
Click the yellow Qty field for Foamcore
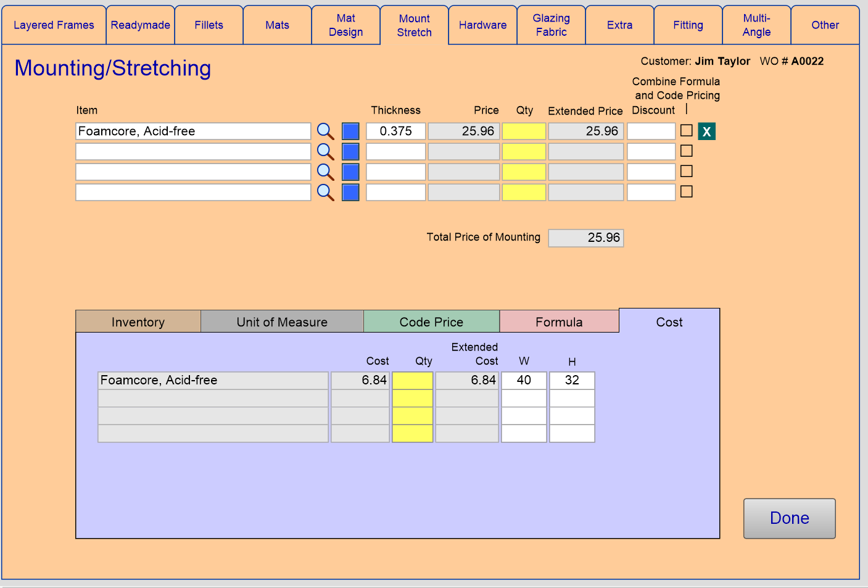[524, 131]
